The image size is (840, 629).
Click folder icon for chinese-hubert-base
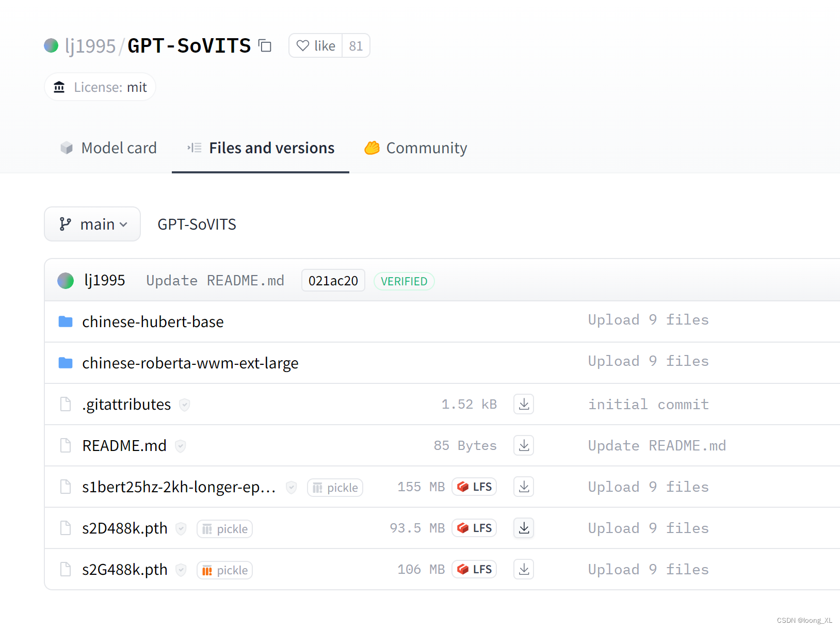66,321
